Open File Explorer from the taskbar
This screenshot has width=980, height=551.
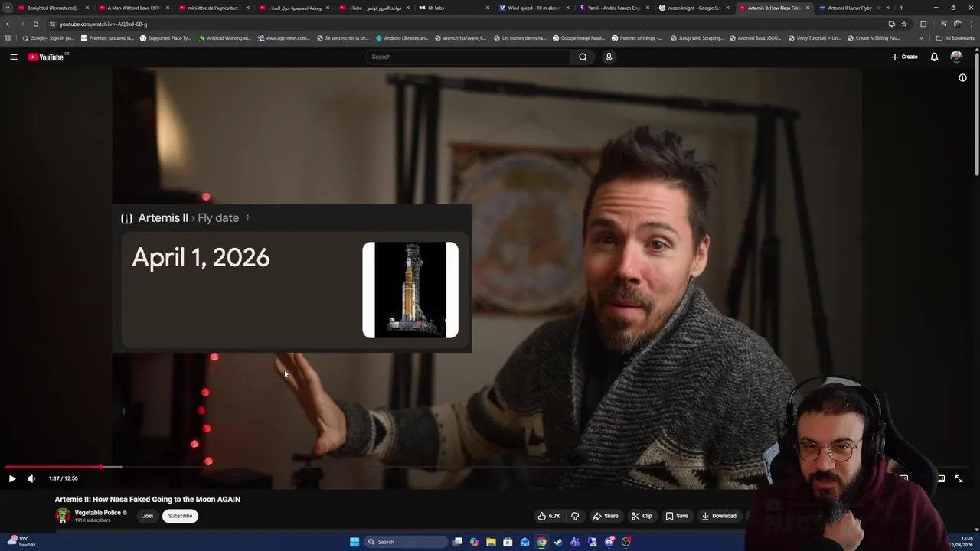491,542
